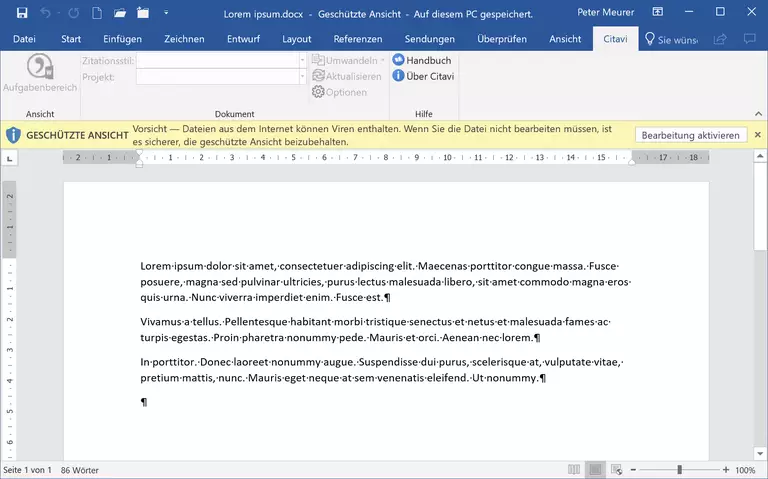Click the zoom in plus button

coord(724,469)
